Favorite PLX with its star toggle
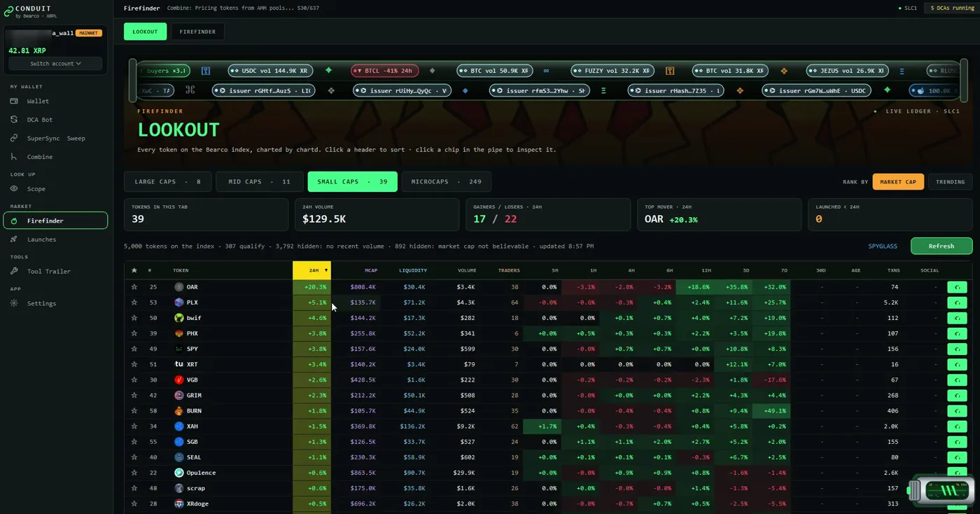Image resolution: width=980 pixels, height=514 pixels. pos(134,303)
